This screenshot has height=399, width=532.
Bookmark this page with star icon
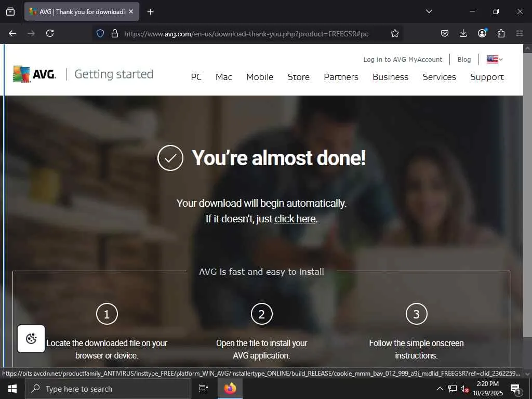395,33
